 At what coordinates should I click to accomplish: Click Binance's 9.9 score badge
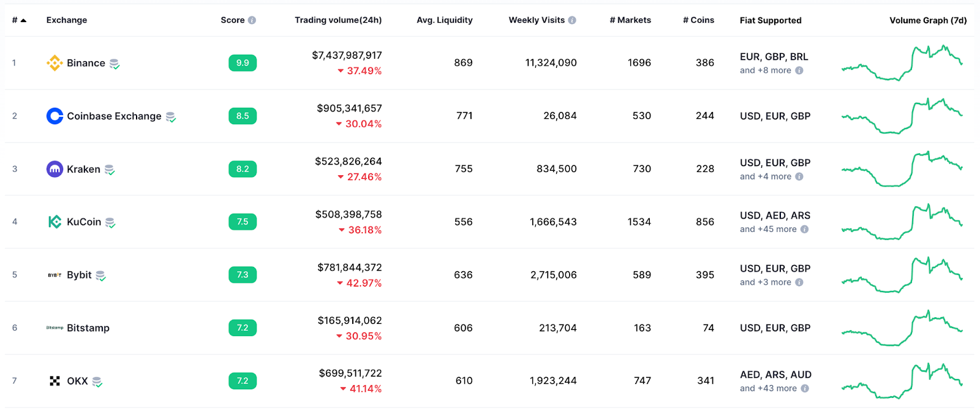click(243, 63)
